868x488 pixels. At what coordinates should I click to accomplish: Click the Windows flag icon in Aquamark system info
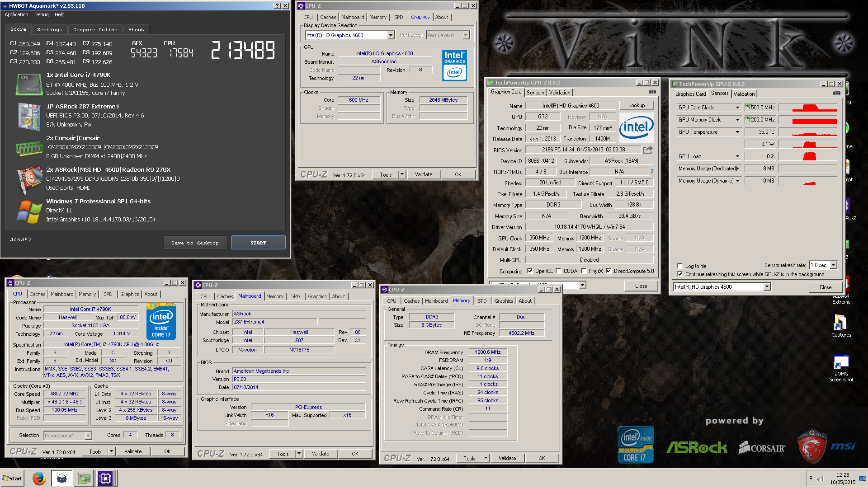click(x=29, y=211)
